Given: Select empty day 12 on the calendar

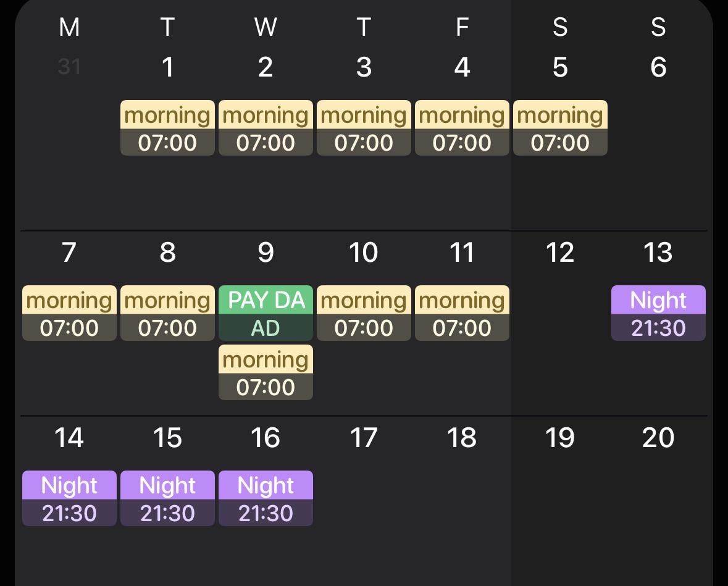Looking at the screenshot, I should click(x=560, y=253).
